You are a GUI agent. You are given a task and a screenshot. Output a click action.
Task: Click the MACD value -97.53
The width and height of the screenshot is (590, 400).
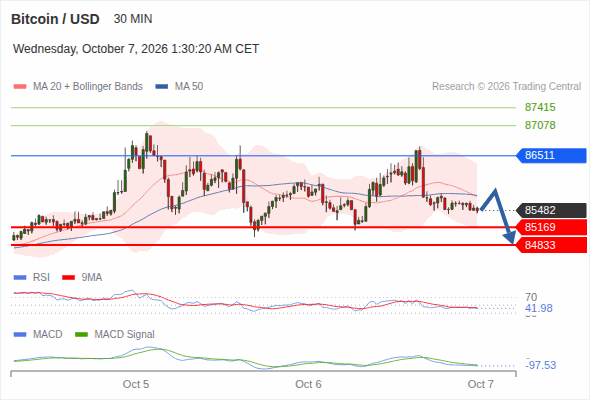tap(541, 365)
